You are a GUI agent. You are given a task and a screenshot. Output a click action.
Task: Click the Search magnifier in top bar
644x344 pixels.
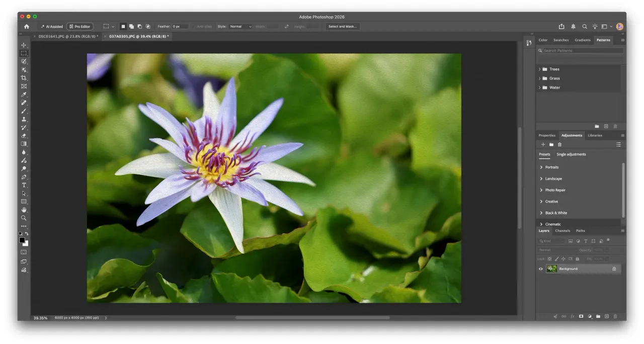coord(585,27)
